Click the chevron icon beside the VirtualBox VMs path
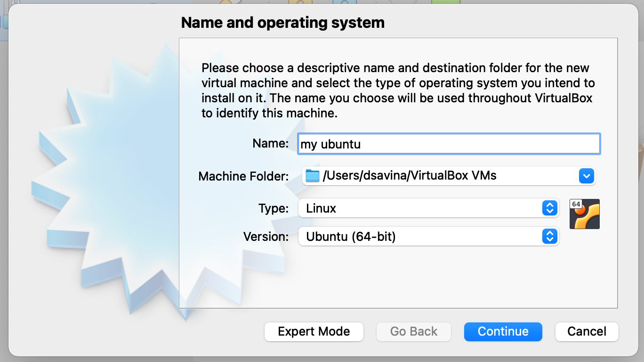The image size is (644, 362). point(587,176)
